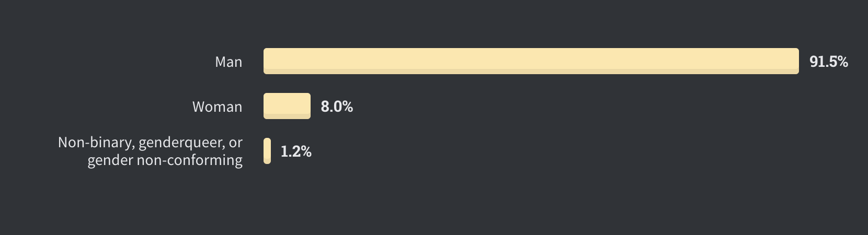Click the darker shadow strip under the Man bar
Image resolution: width=868 pixels, height=235 pixels.
pyautogui.click(x=531, y=72)
